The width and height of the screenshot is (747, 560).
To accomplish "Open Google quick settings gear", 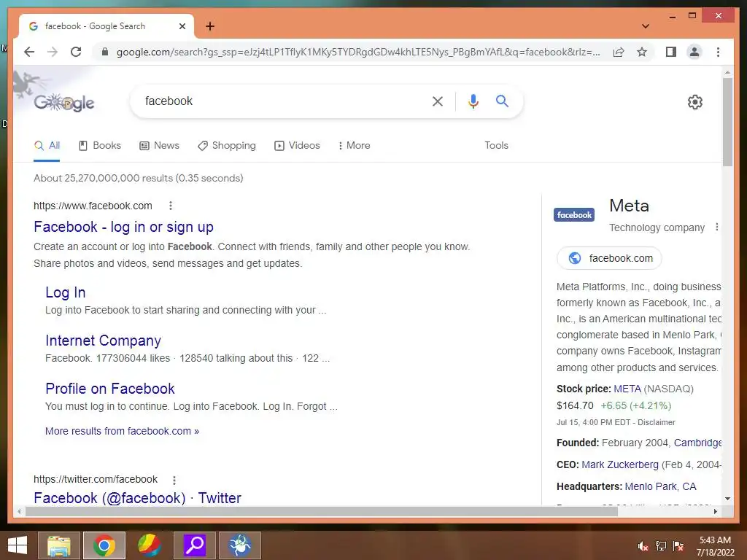I will pos(695,102).
